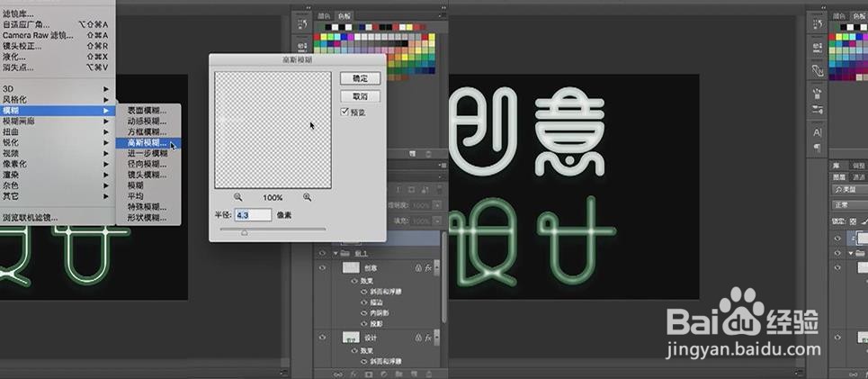Click the add layer mask icon at panel bottom
The image size is (868, 379).
tap(369, 374)
